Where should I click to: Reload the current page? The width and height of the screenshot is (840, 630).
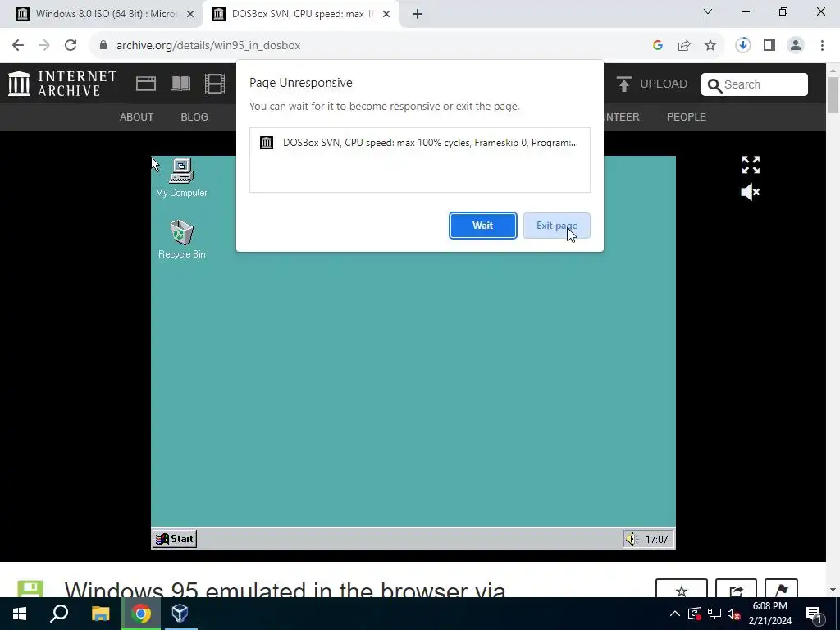click(x=71, y=46)
